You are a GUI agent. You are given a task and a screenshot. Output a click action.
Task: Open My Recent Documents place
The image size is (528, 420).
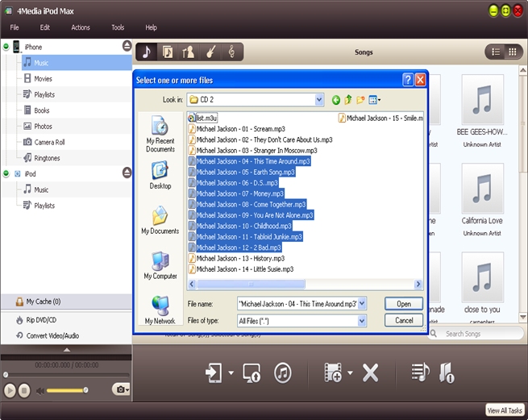click(160, 134)
